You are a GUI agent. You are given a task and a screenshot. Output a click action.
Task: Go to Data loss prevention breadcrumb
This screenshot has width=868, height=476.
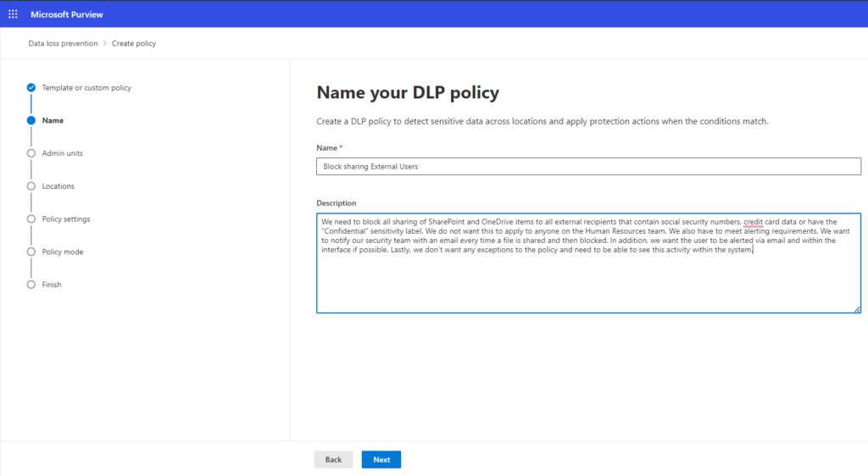pyautogui.click(x=63, y=43)
